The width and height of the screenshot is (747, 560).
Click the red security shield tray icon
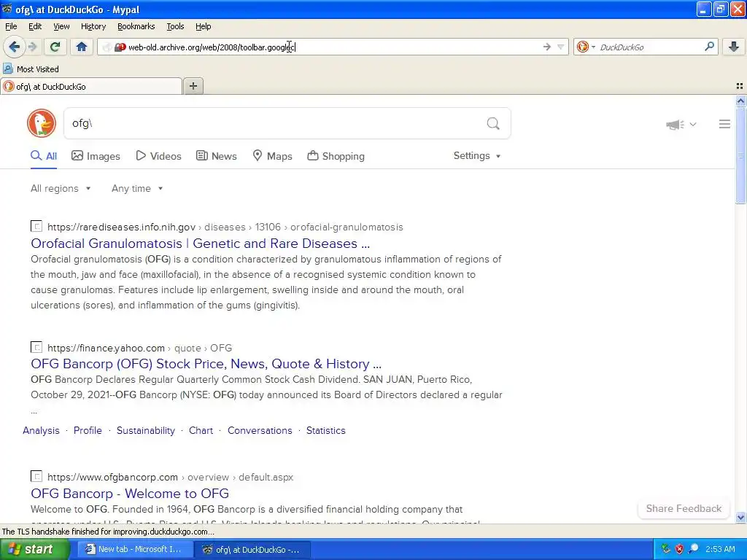679,550
